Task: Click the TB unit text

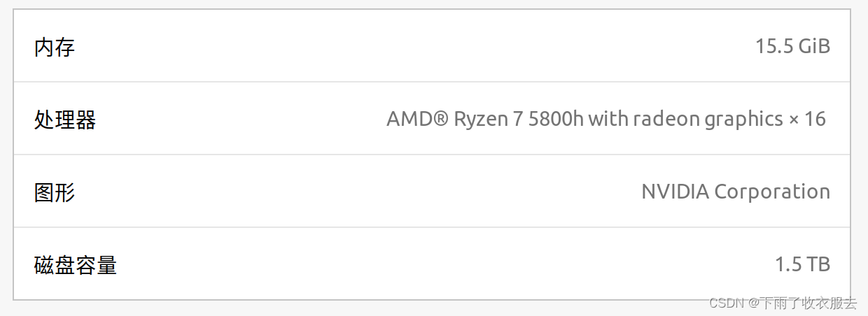Action: (818, 264)
